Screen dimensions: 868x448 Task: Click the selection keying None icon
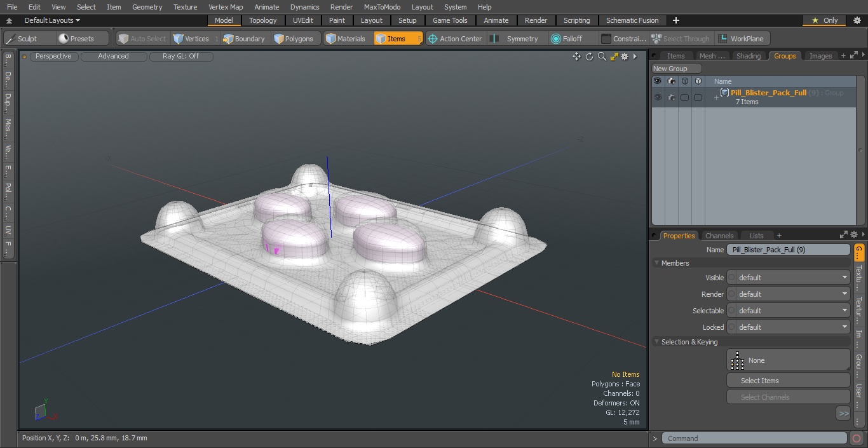[737, 360]
